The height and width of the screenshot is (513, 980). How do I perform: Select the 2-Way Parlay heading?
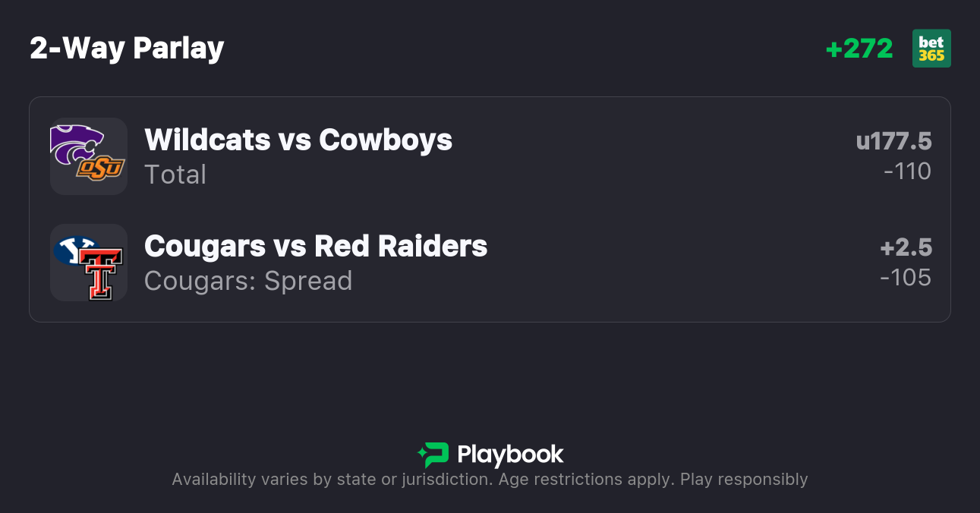(x=127, y=49)
